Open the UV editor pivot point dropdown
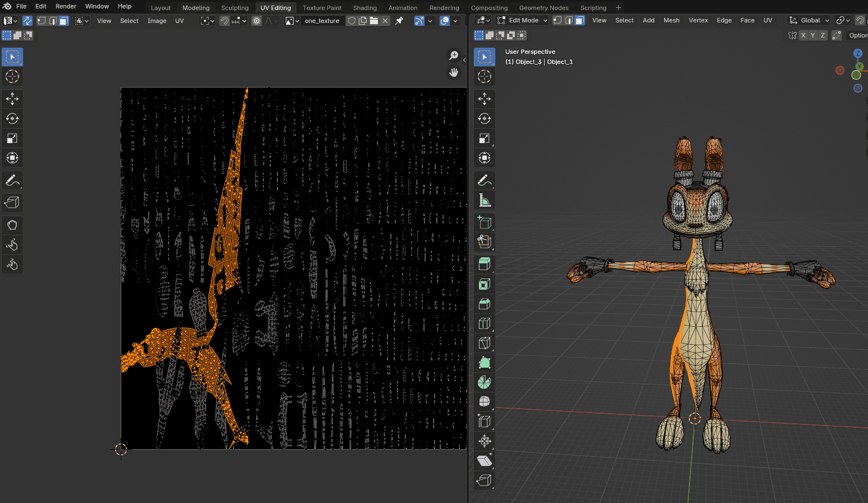The image size is (868, 503). (x=208, y=21)
